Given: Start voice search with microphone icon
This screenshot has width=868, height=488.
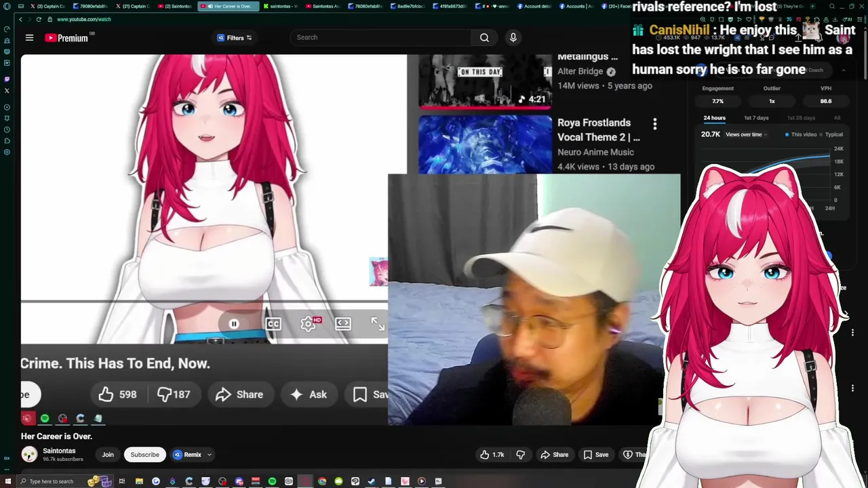Looking at the screenshot, I should pyautogui.click(x=513, y=37).
